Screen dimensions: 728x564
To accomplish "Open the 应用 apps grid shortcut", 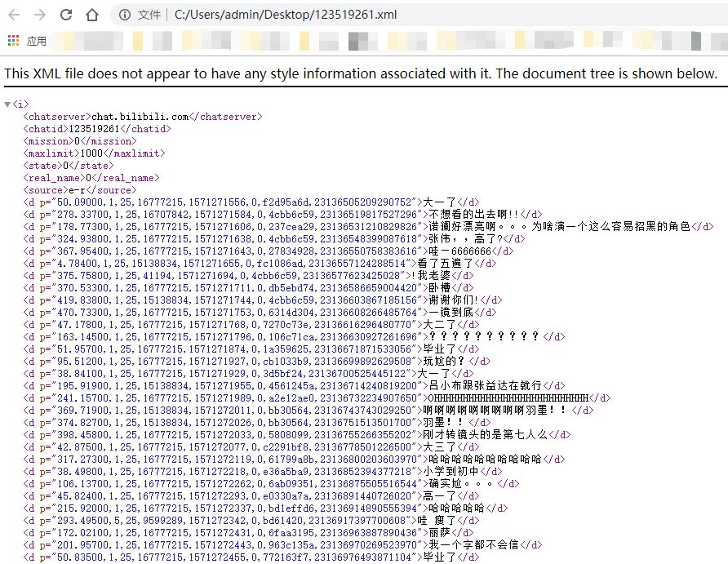I will click(x=12, y=41).
